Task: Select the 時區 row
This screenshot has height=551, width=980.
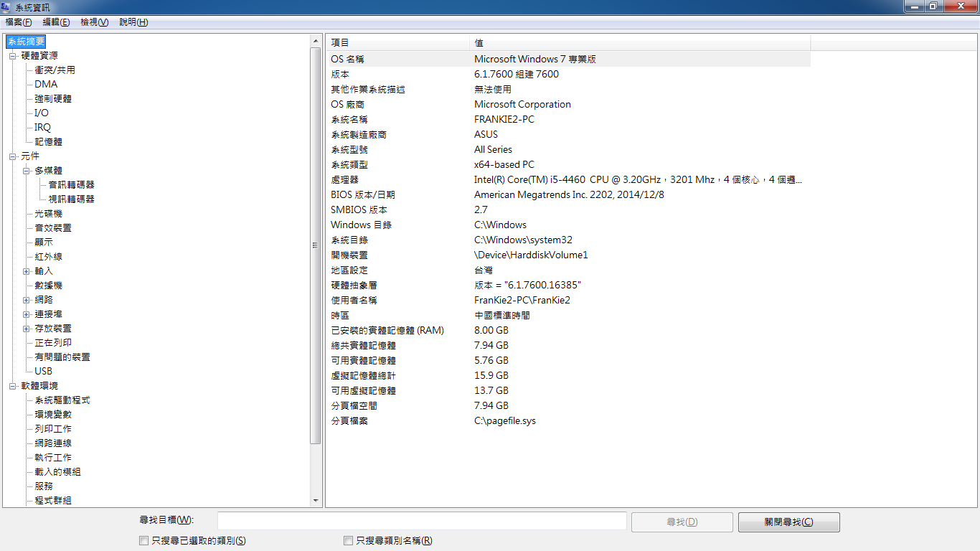Action: coord(569,315)
